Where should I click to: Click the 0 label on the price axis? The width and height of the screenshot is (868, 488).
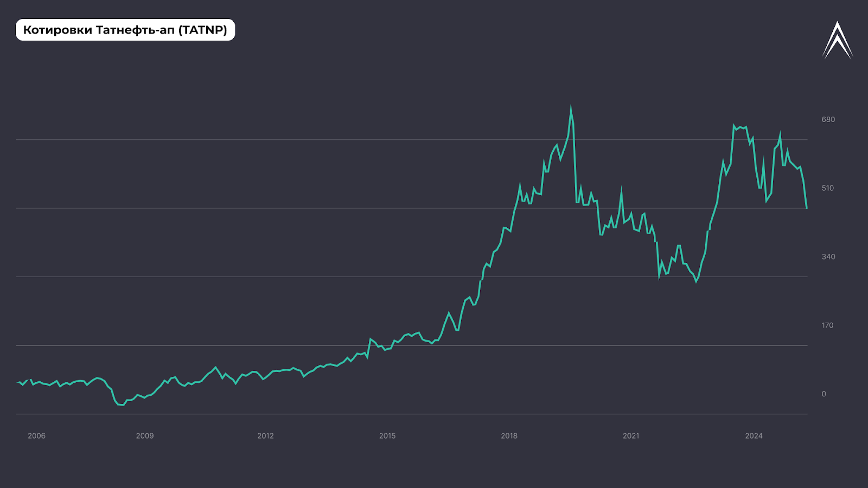point(824,394)
